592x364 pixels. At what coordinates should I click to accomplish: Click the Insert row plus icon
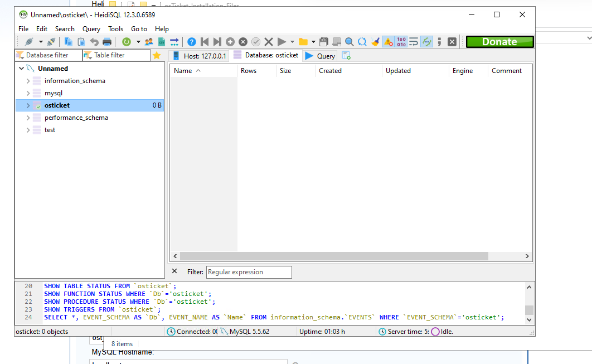coord(230,42)
